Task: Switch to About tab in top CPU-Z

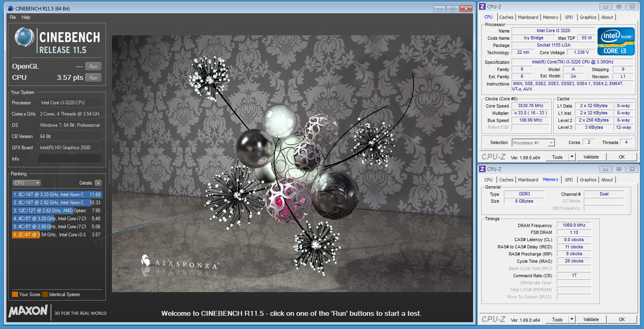Action: click(607, 17)
